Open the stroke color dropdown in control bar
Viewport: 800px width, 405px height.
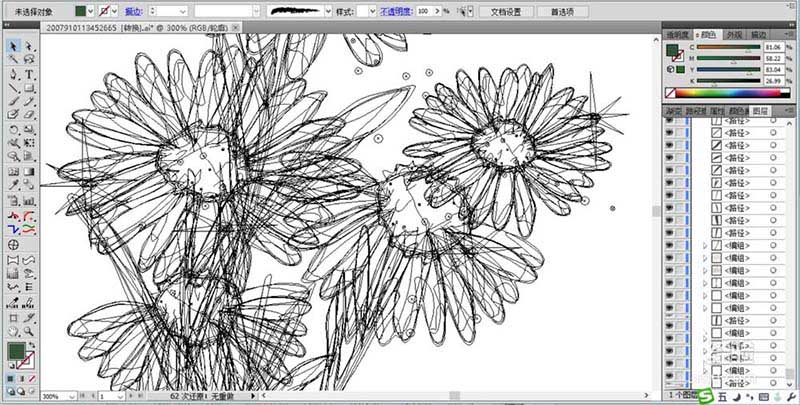pyautogui.click(x=114, y=11)
